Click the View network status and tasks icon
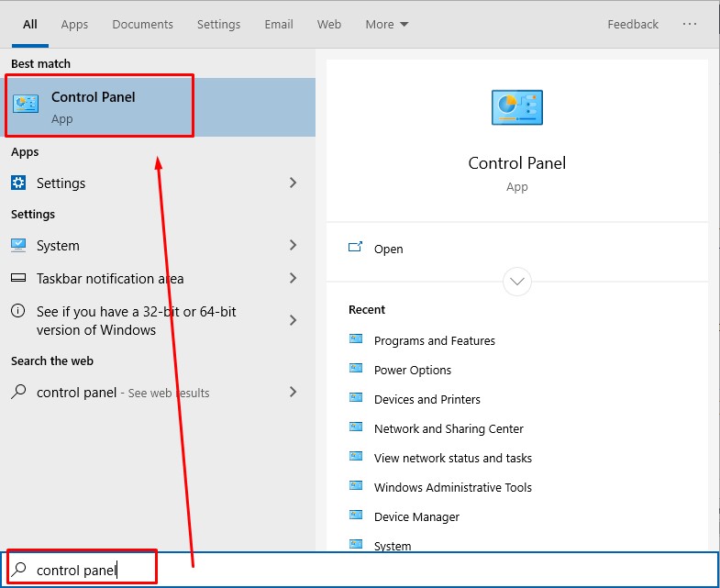Screen dimensions: 720x588 point(356,457)
